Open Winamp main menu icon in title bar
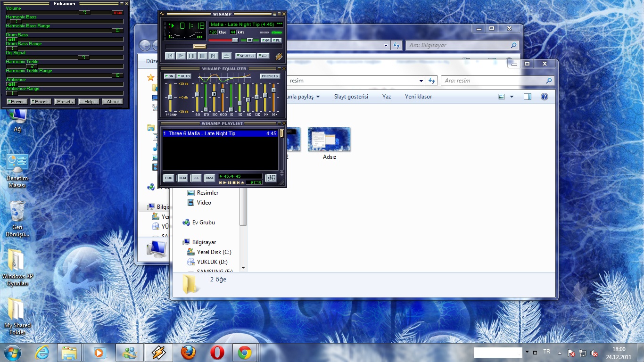The image size is (644, 362). 163,14
